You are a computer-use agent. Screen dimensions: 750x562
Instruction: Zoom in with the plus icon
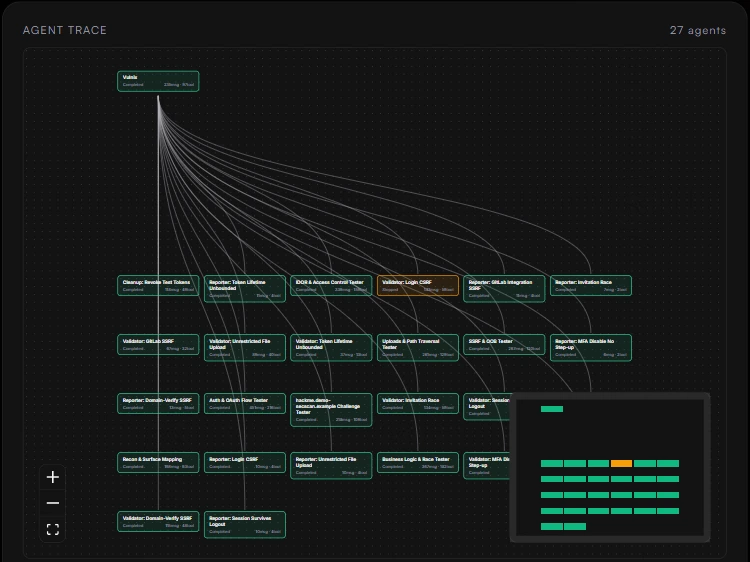(x=53, y=477)
